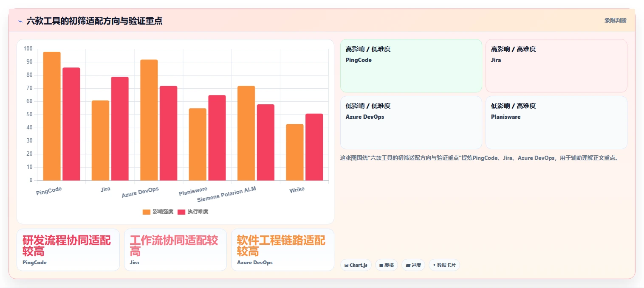Click the 数据卡片 tag chip
The height and width of the screenshot is (288, 644).
(x=444, y=265)
